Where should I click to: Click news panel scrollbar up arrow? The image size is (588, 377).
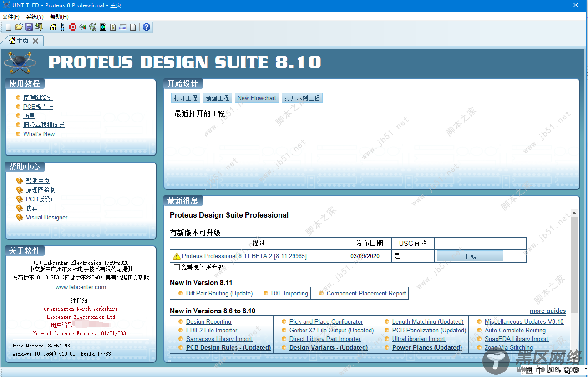[574, 213]
